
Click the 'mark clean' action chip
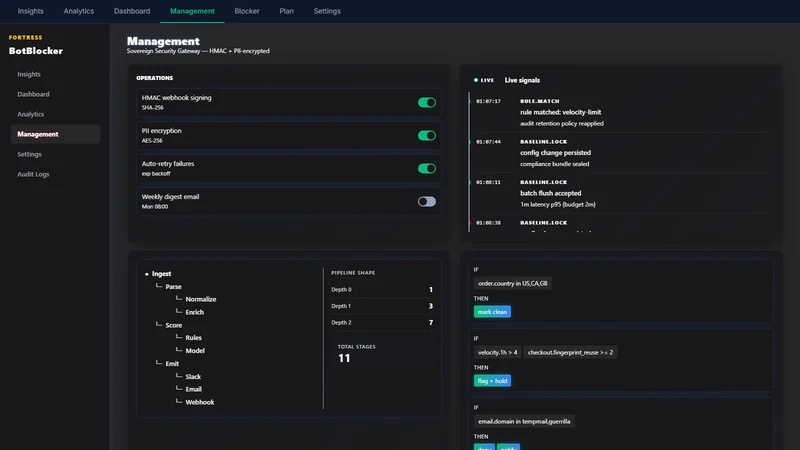[492, 312]
